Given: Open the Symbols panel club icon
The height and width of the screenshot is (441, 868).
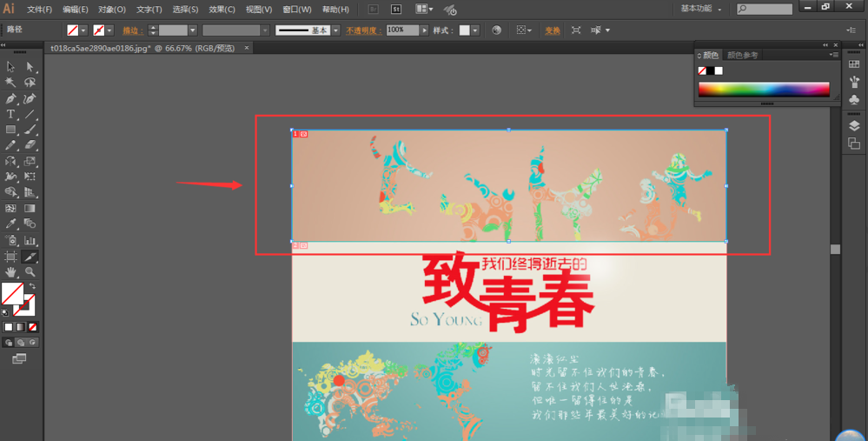Looking at the screenshot, I should point(854,98).
